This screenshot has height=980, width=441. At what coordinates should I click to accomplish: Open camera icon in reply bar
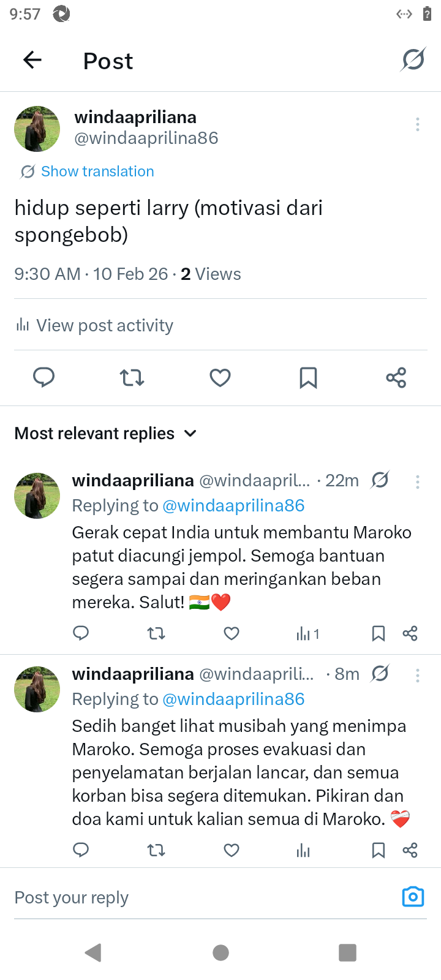click(413, 897)
